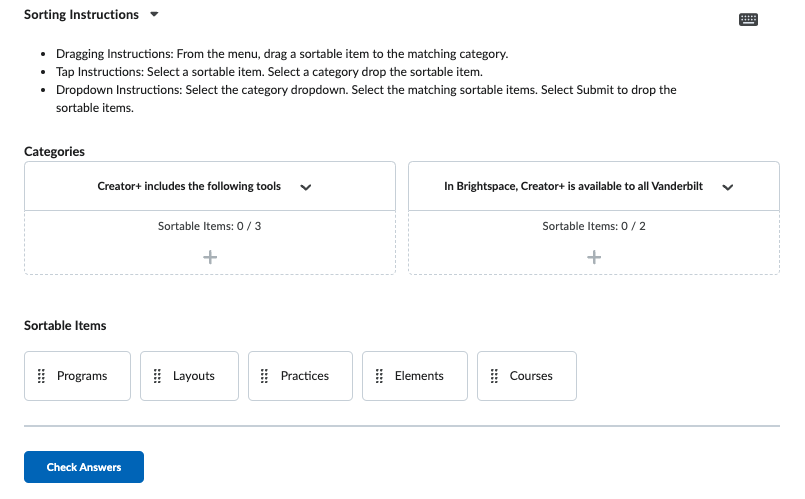Screen dimensions: 805x499
Task: Open the keyboard shortcuts icon
Action: pos(748,19)
